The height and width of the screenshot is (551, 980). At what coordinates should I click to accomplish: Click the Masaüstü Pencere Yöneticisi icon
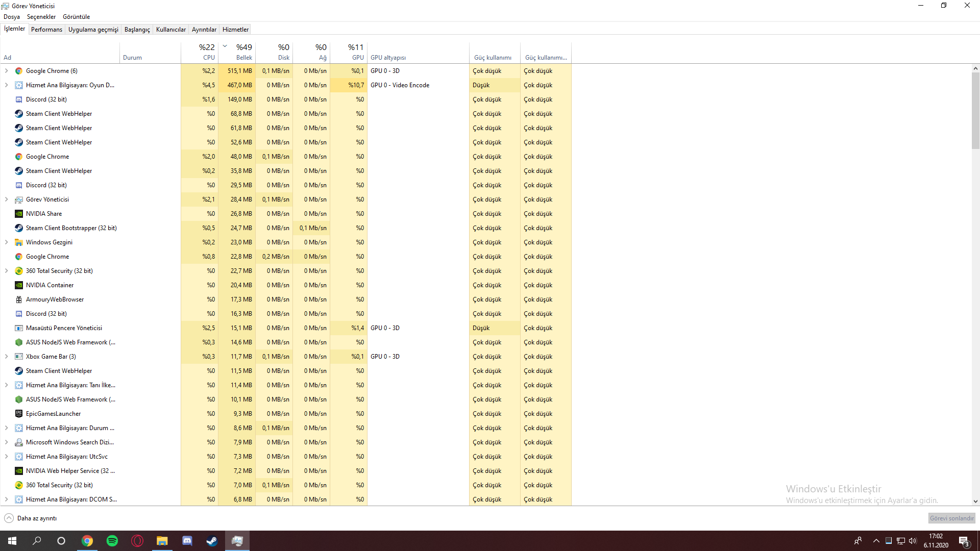coord(19,328)
